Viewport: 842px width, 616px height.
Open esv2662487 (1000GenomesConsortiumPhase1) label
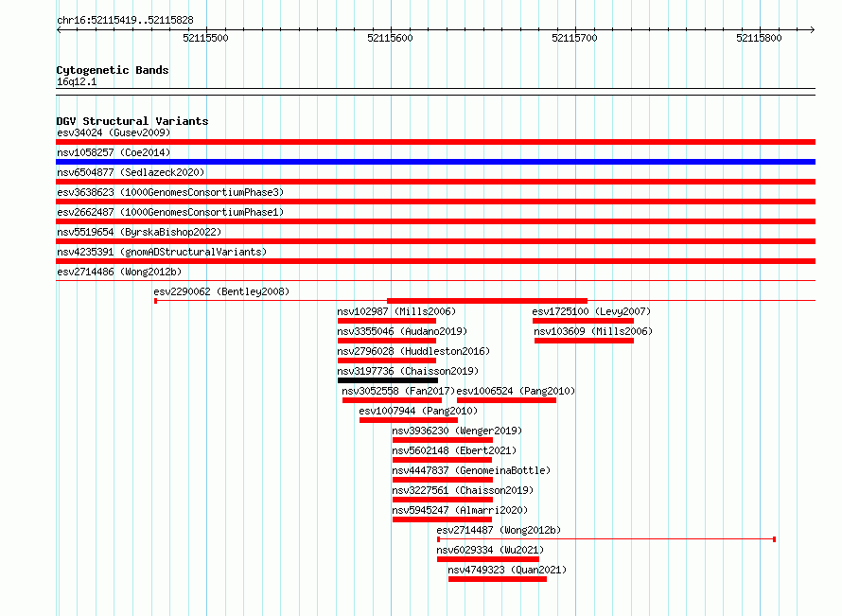point(170,212)
